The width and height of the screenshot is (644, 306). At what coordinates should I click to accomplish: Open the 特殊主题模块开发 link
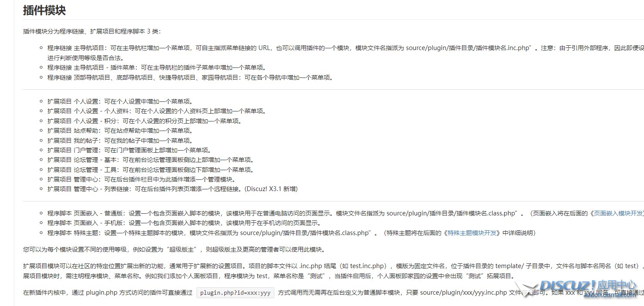click(x=472, y=233)
